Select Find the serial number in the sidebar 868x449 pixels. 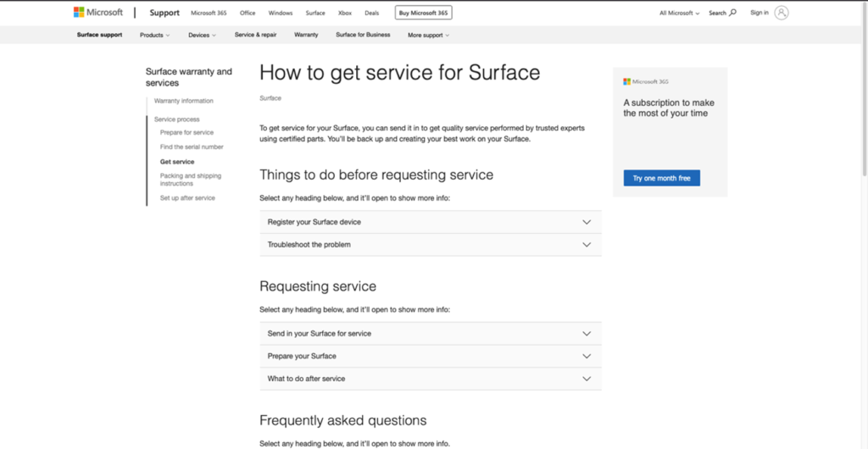[192, 147]
